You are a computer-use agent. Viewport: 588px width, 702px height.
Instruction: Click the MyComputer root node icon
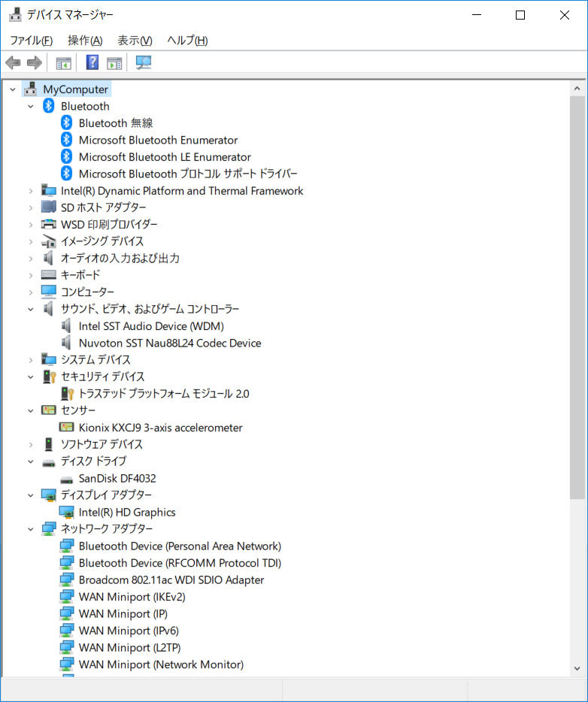30,89
